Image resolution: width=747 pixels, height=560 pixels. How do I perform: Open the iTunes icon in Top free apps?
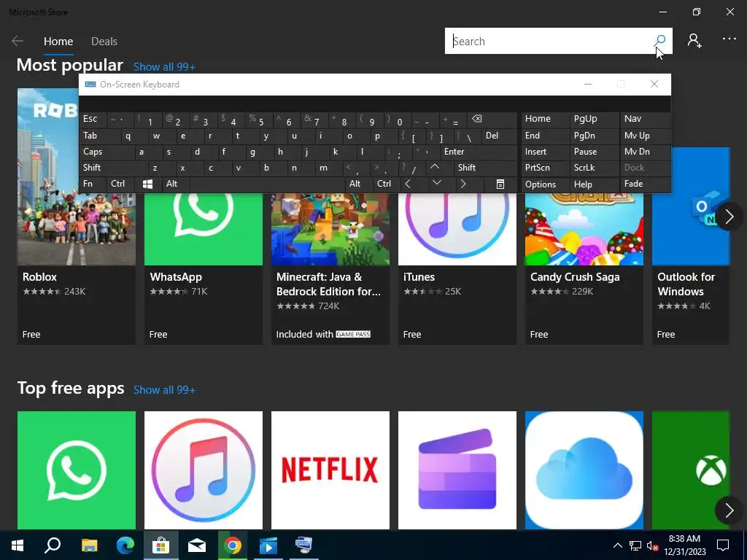(204, 470)
